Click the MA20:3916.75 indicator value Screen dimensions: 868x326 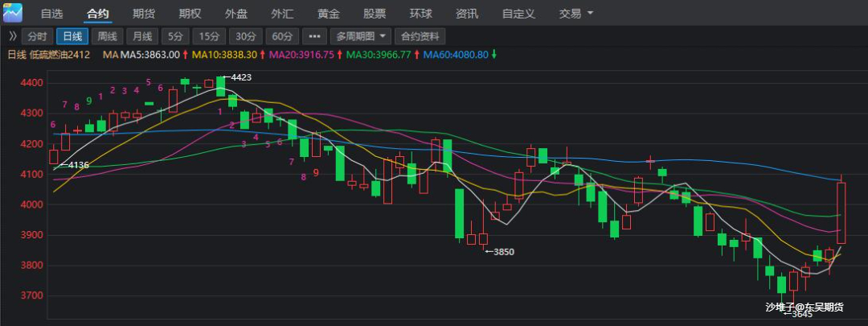pos(301,55)
